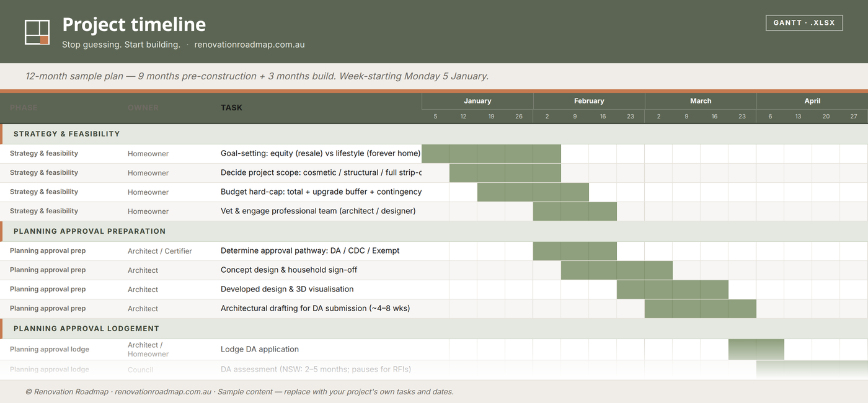
Task: Click the Council owner cell
Action: (x=140, y=370)
